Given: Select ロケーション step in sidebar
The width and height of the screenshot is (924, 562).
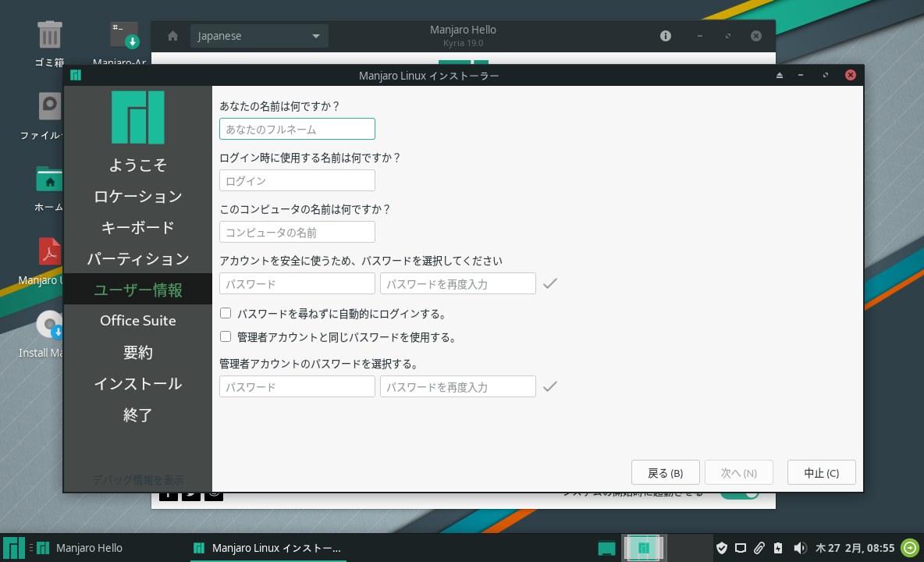Looking at the screenshot, I should pyautogui.click(x=138, y=196).
